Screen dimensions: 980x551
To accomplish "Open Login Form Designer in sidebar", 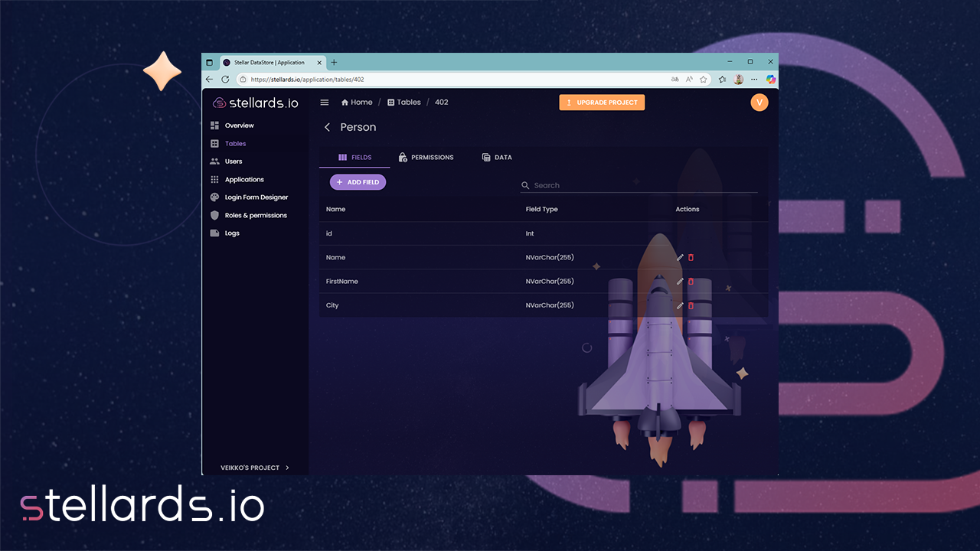I will pos(256,197).
